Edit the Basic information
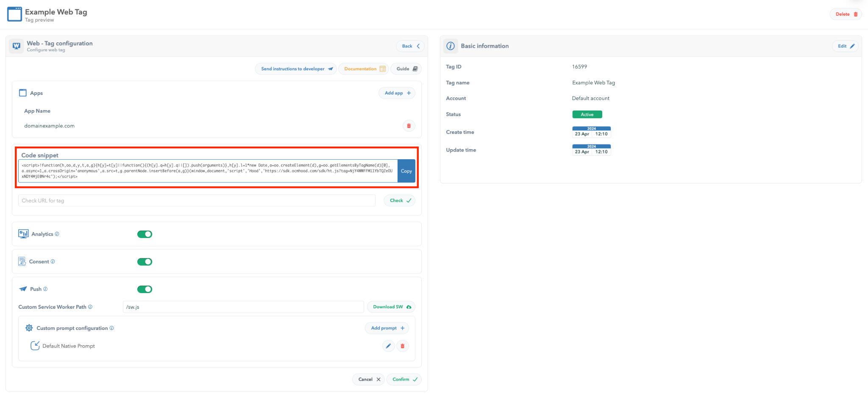The width and height of the screenshot is (868, 396). click(x=845, y=46)
